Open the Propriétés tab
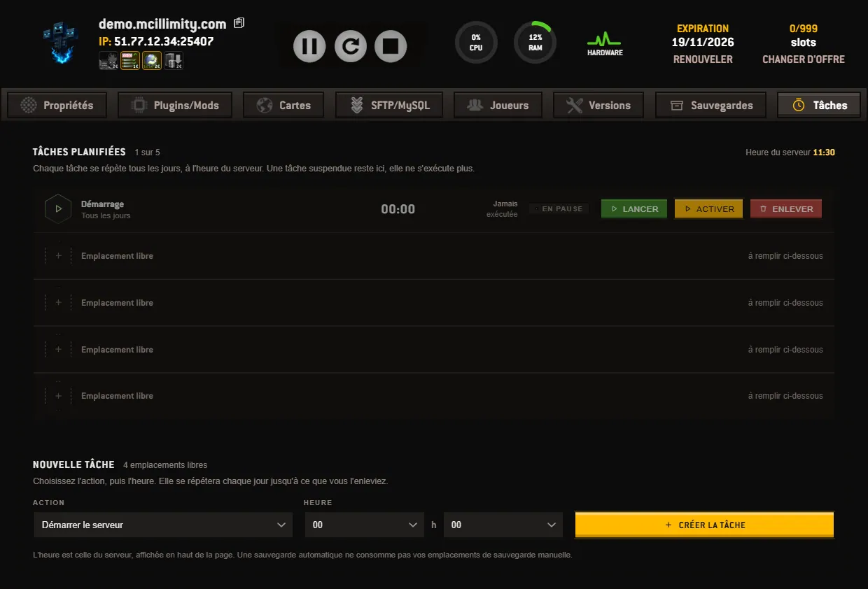This screenshot has width=868, height=589. [x=57, y=106]
